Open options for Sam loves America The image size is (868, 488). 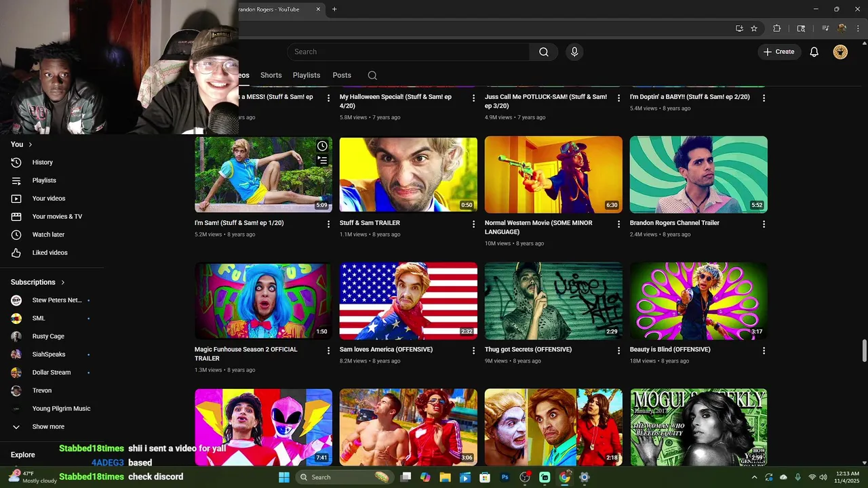tap(474, 351)
